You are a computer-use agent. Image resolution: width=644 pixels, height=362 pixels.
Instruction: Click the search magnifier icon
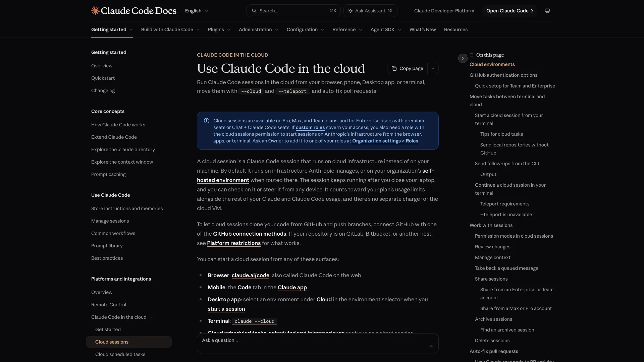[254, 11]
